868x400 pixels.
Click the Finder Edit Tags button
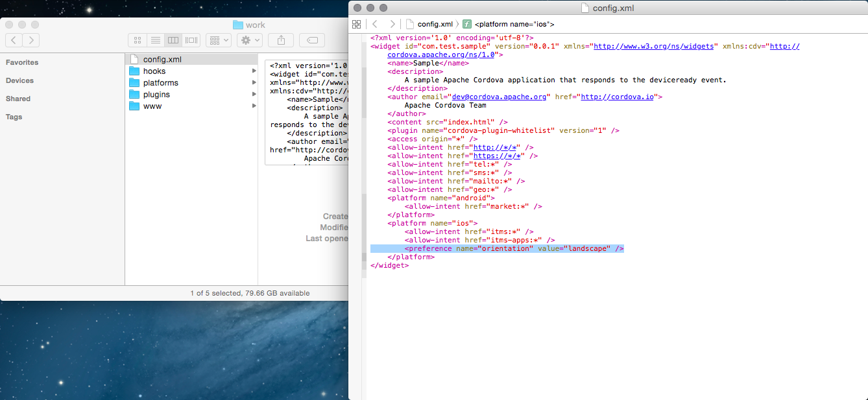[312, 40]
